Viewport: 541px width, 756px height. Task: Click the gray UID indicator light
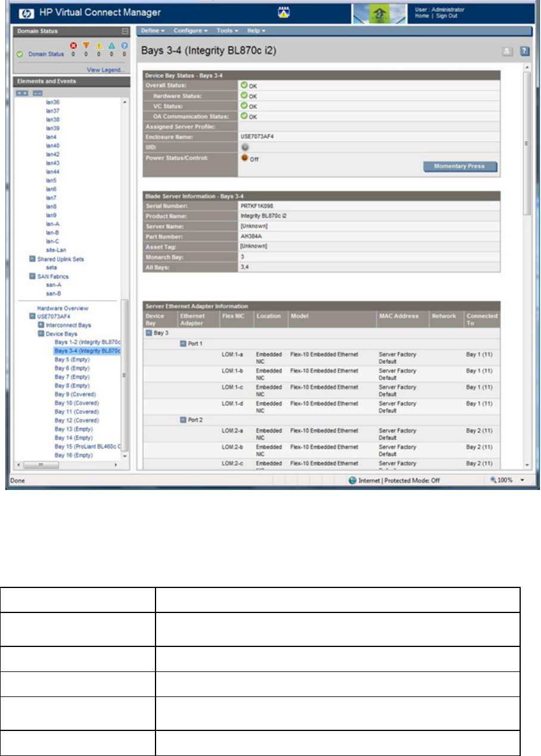pyautogui.click(x=244, y=147)
